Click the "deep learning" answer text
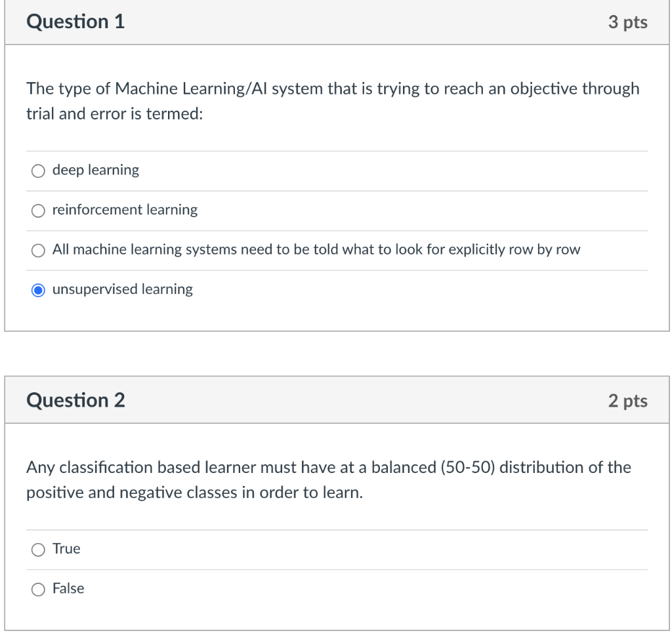 click(x=96, y=170)
